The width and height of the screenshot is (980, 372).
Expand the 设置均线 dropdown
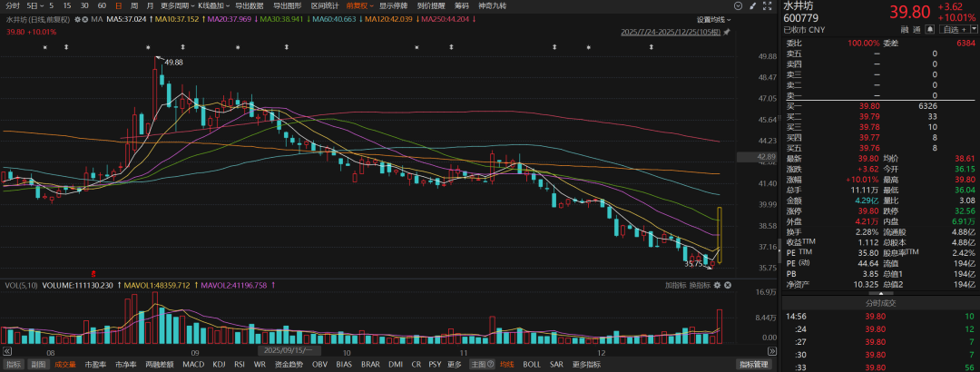pyautogui.click(x=715, y=19)
